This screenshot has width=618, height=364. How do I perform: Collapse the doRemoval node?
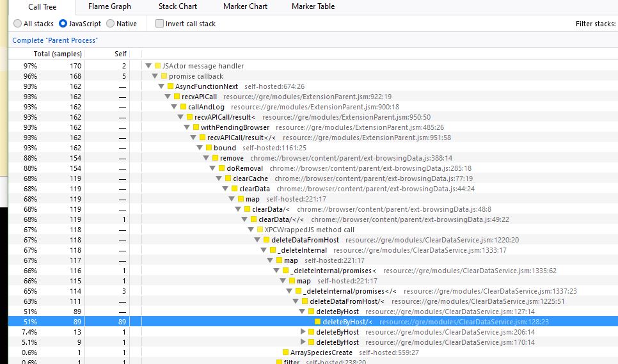pyautogui.click(x=212, y=168)
